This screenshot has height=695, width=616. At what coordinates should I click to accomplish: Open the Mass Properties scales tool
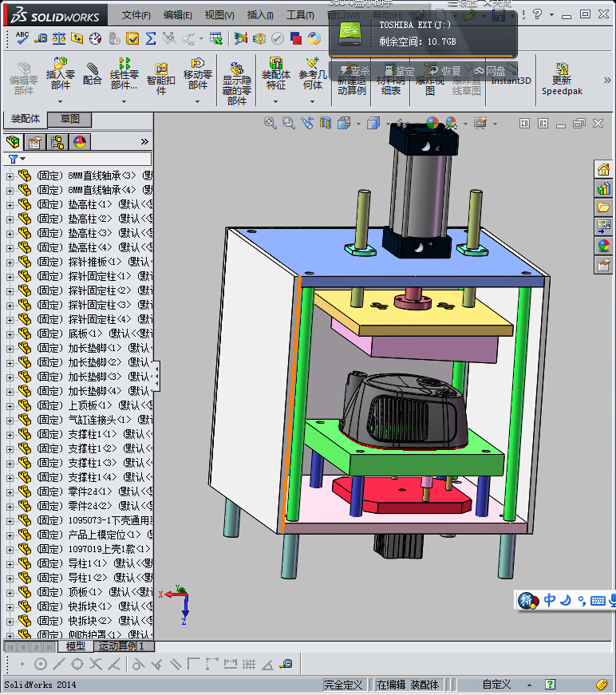tap(59, 38)
